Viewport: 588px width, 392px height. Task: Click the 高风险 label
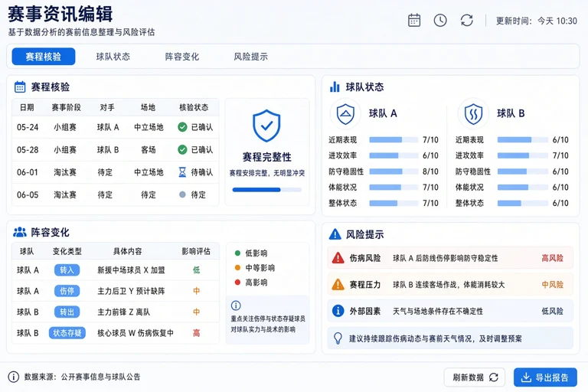[x=552, y=258]
